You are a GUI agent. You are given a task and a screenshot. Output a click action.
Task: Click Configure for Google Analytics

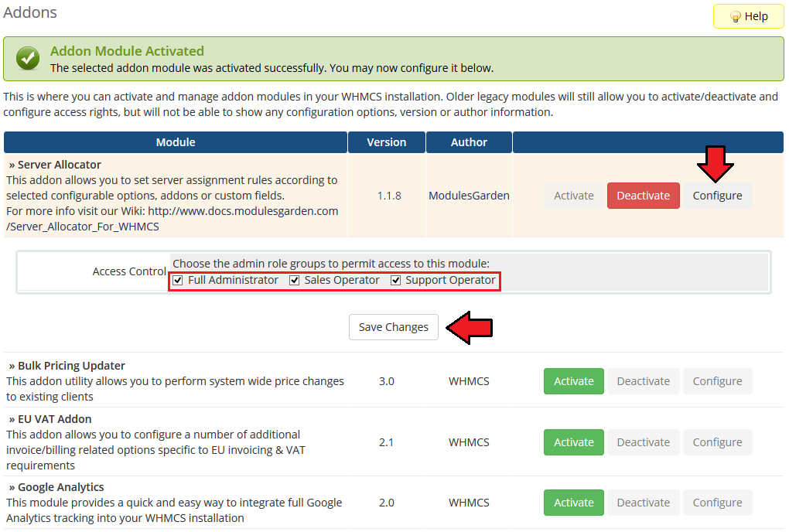(x=717, y=503)
